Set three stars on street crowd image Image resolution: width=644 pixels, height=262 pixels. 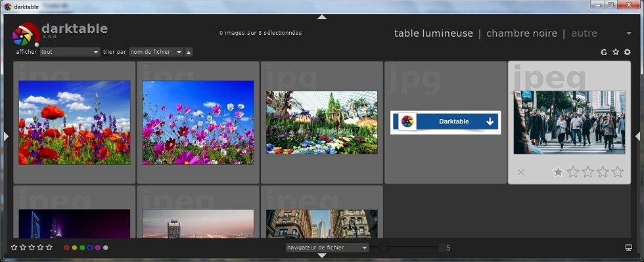coord(587,171)
